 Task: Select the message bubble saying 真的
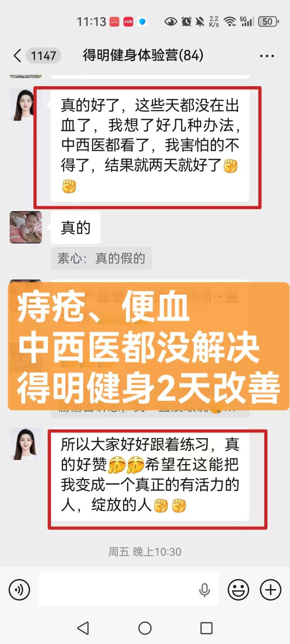point(76,227)
